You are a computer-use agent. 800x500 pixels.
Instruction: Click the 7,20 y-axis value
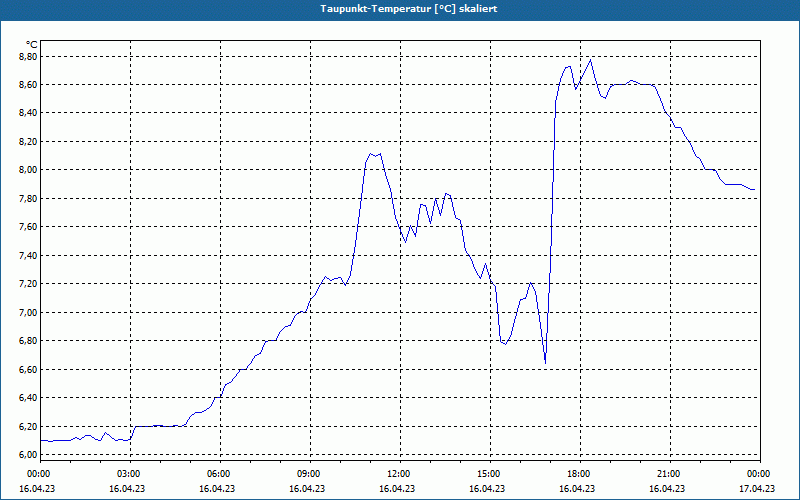tap(28, 284)
